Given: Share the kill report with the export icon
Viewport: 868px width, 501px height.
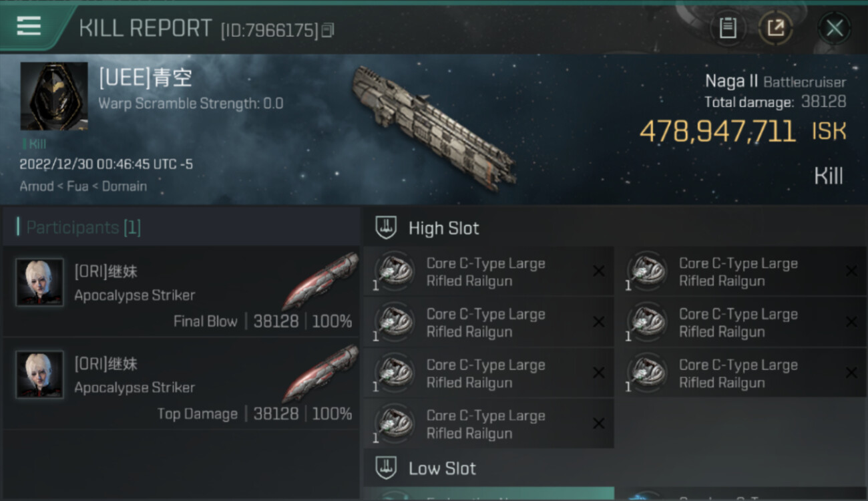Looking at the screenshot, I should pos(775,28).
